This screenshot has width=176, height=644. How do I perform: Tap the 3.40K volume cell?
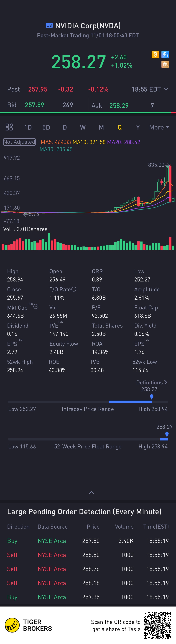tap(126, 541)
